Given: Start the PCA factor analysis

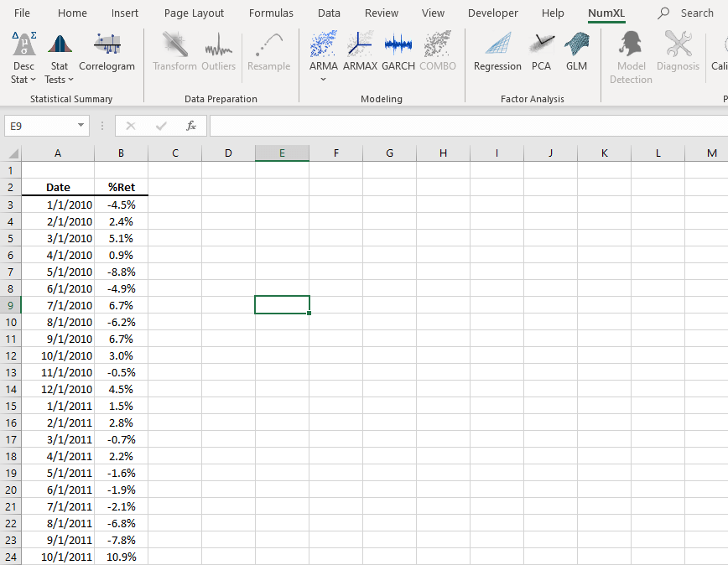Looking at the screenshot, I should [x=541, y=52].
